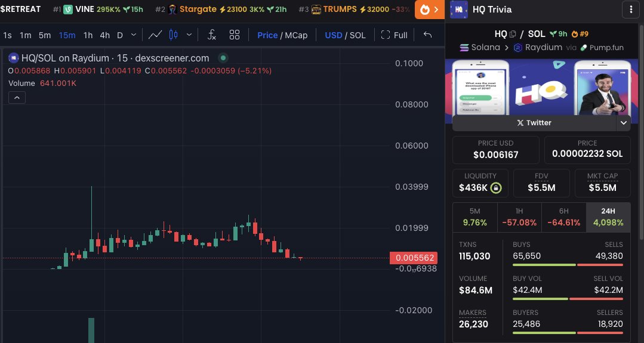The image size is (644, 343).
Task: Click the Pump.fun label
Action: [602, 48]
